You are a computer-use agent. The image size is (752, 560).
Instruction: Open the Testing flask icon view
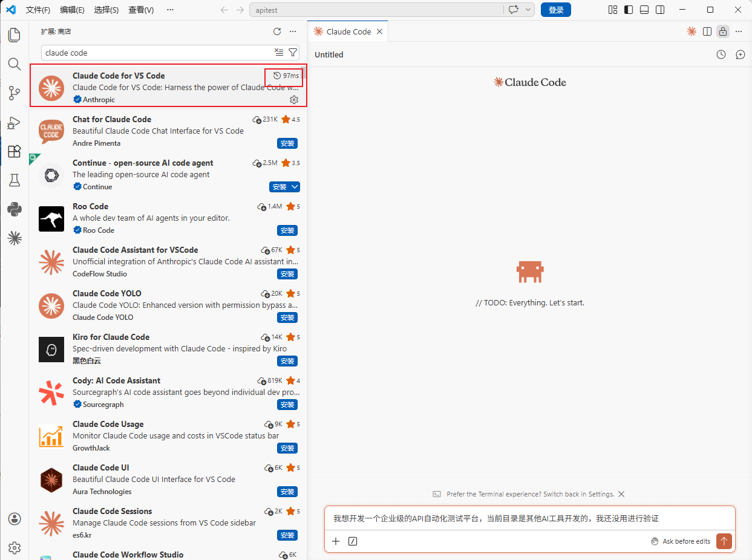pyautogui.click(x=15, y=180)
